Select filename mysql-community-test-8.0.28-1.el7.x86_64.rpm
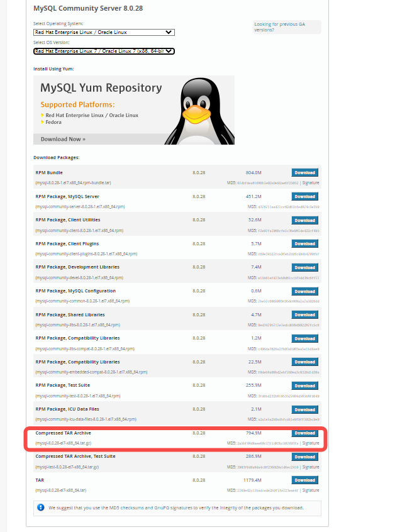412x532 pixels. [78, 396]
